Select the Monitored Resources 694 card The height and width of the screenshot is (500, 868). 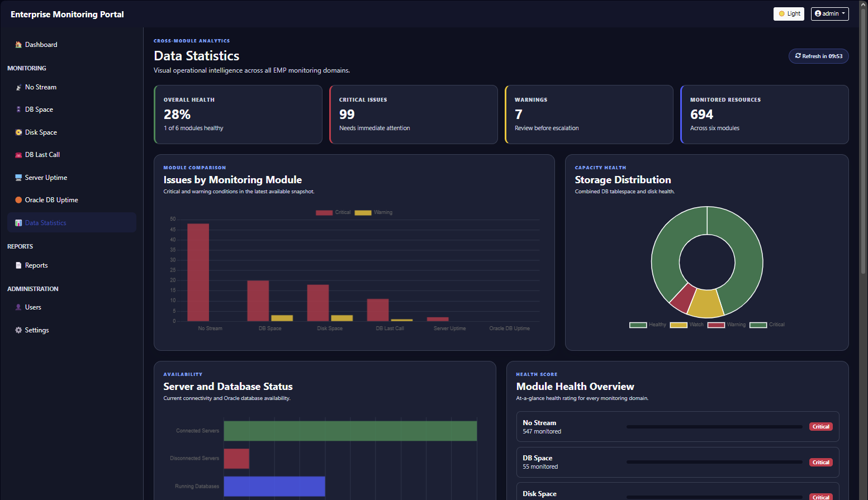765,115
